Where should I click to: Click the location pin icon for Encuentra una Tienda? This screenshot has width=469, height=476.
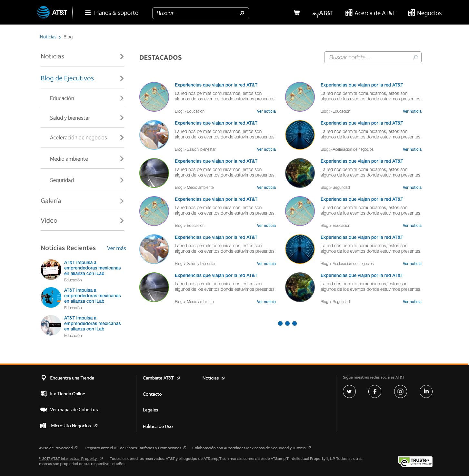coord(44,378)
